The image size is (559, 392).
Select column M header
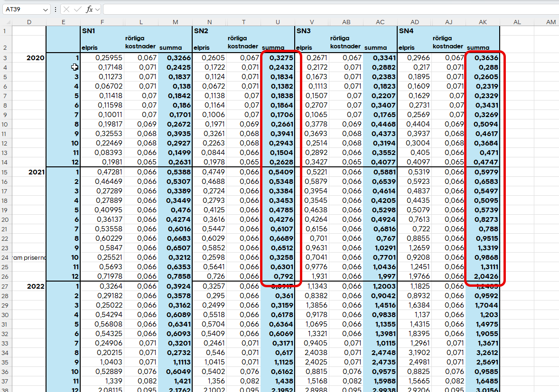175,22
